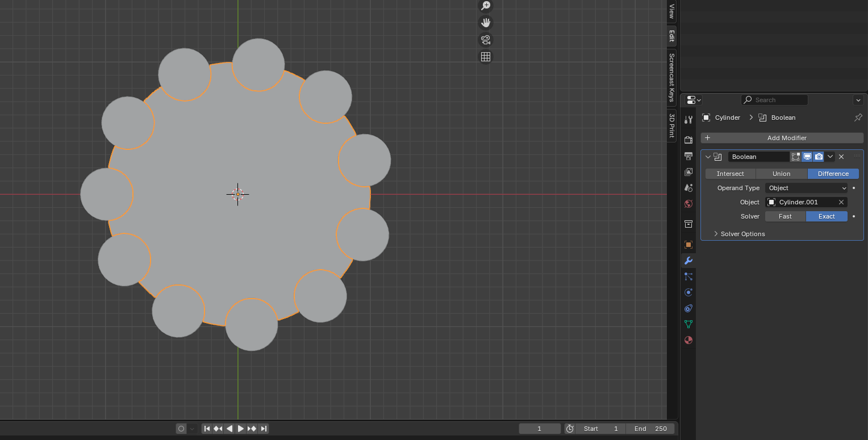Pin the properties editor context
Screen dimensions: 868x440
pyautogui.click(x=858, y=118)
